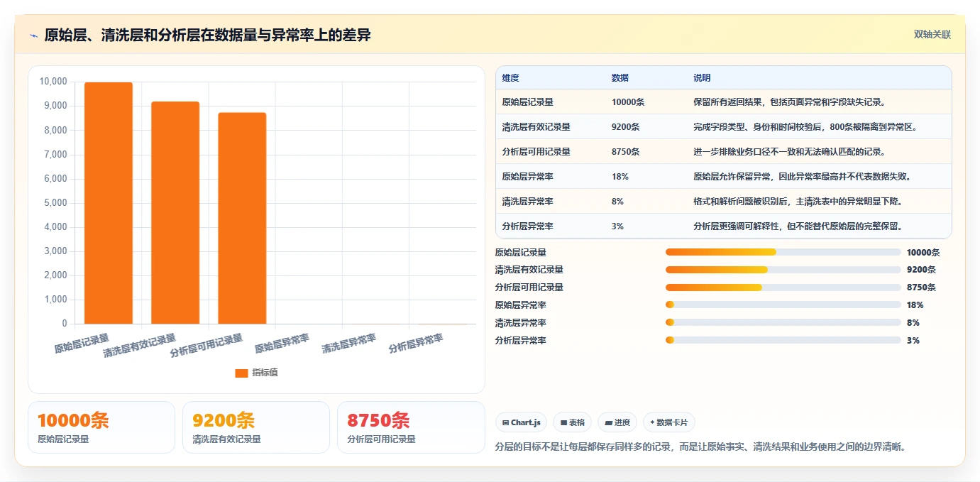Select the Chart.js tag chip
This screenshot has height=482, width=980.
[x=521, y=422]
